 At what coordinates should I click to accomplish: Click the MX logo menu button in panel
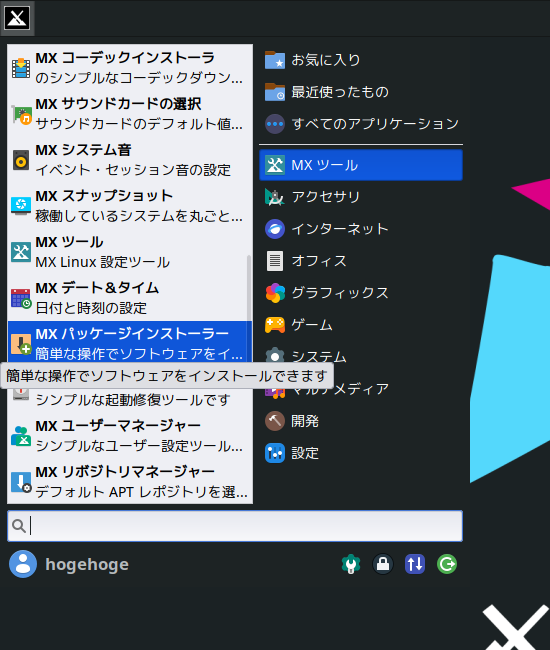pyautogui.click(x=17, y=18)
